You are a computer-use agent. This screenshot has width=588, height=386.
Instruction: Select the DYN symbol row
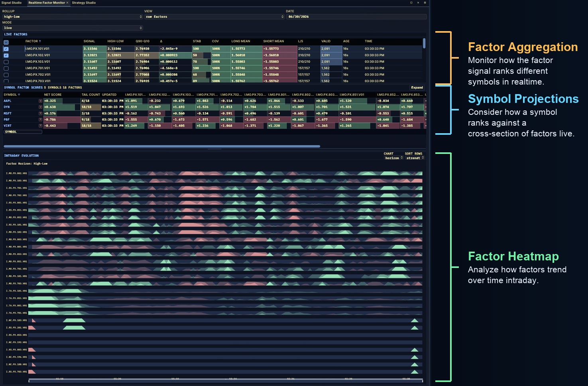pyautogui.click(x=214, y=107)
